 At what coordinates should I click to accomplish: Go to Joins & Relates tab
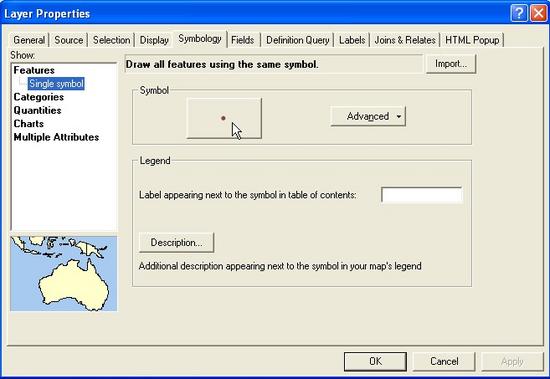[405, 40]
